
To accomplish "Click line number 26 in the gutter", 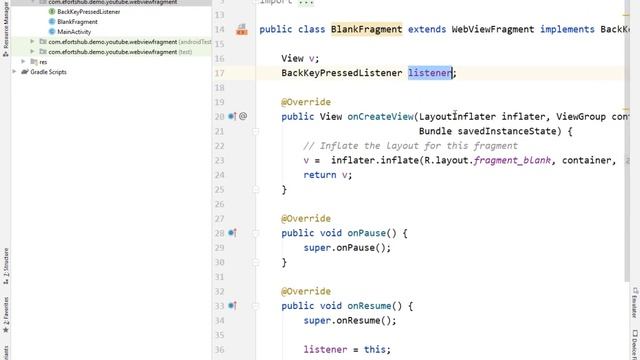I will click(x=220, y=204).
